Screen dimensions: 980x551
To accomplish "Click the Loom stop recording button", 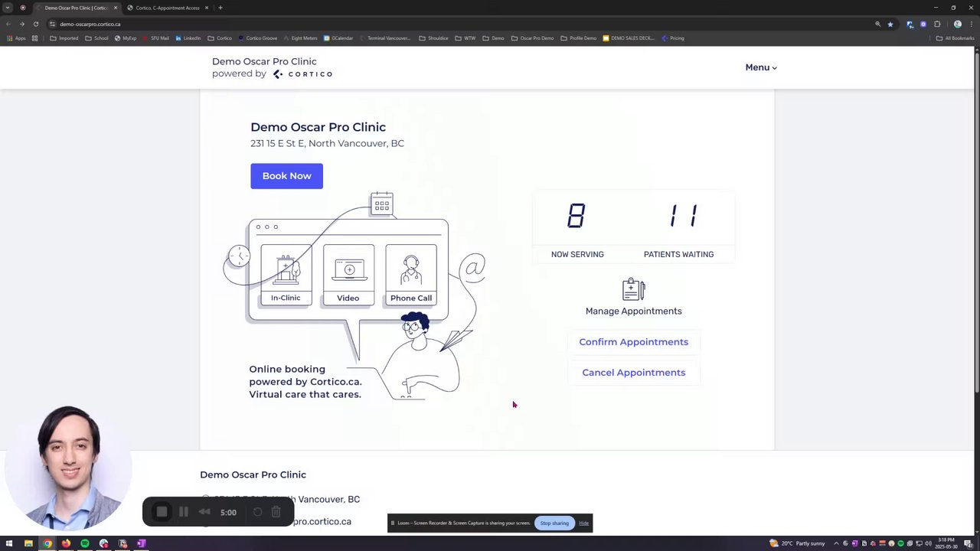I will (162, 512).
